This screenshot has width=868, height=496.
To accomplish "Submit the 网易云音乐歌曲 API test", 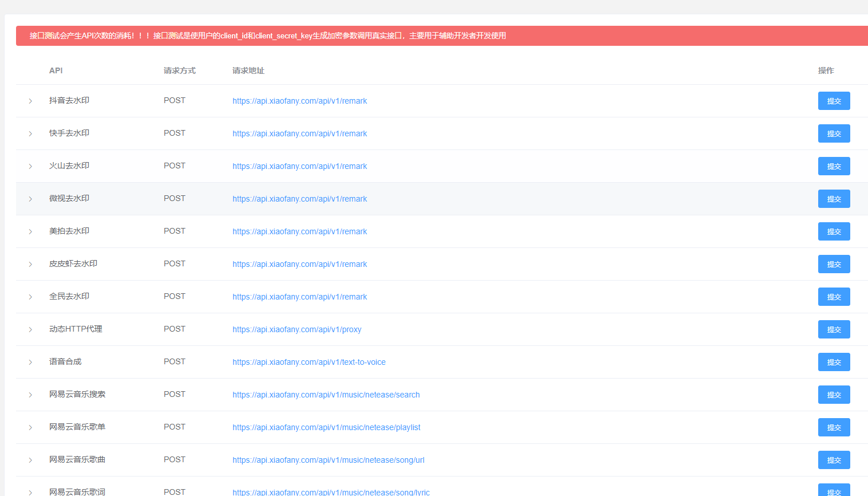I will point(834,460).
